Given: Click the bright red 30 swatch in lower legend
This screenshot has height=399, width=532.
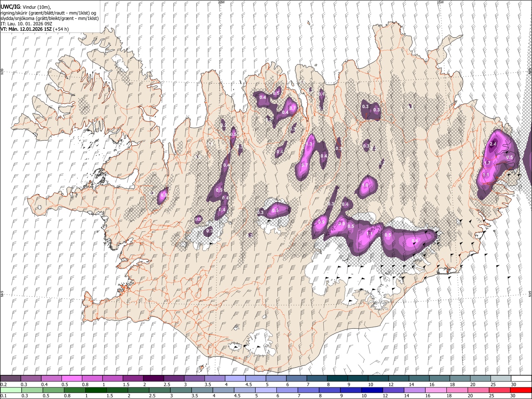Looking at the screenshot, I should click(x=521, y=390).
